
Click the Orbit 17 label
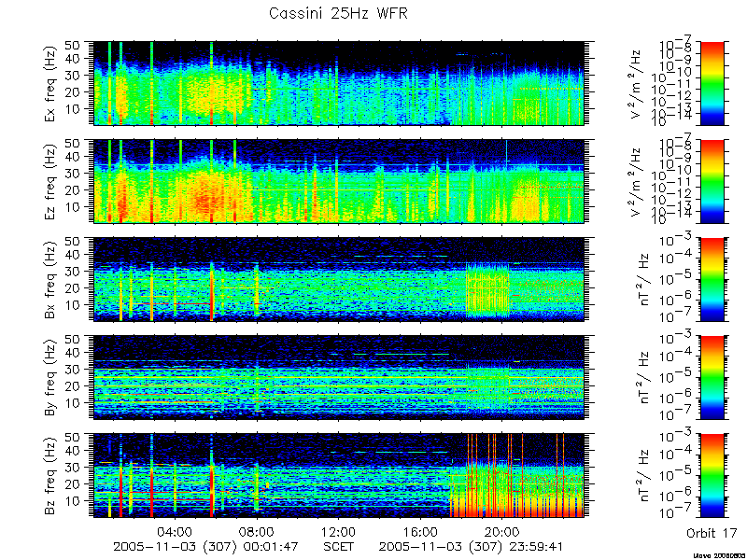(x=712, y=533)
